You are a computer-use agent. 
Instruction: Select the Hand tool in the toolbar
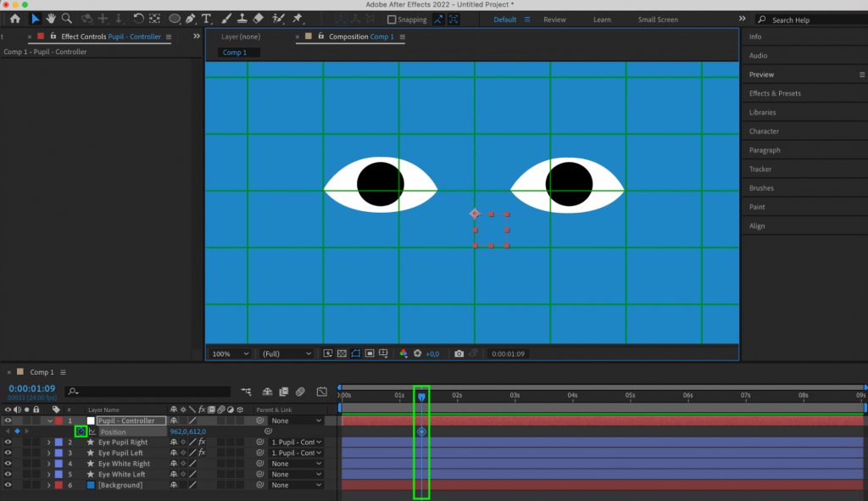51,19
